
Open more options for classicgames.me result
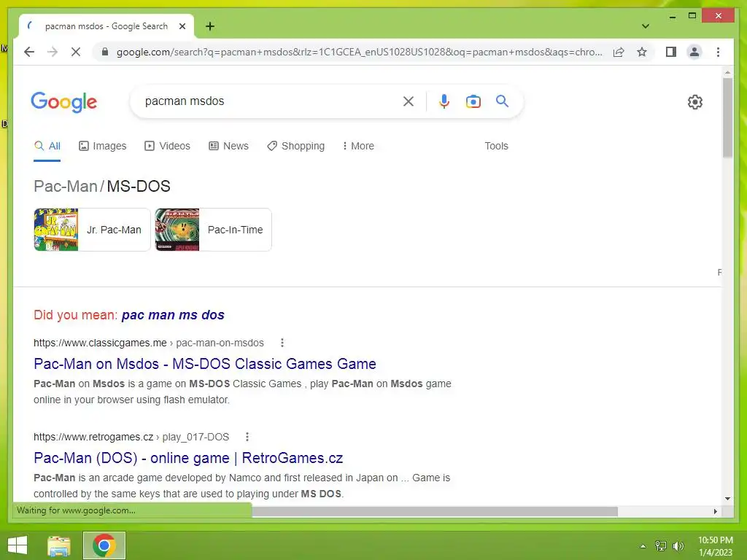tap(282, 343)
